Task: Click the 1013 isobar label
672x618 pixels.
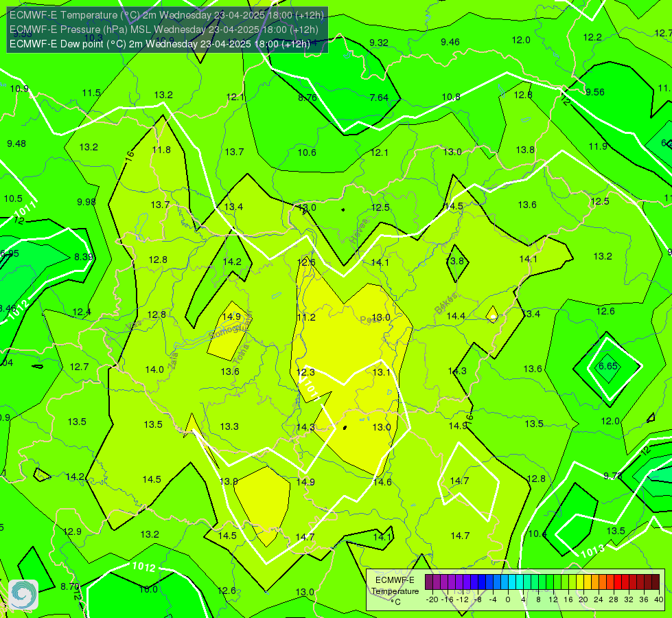Action: (x=592, y=551)
